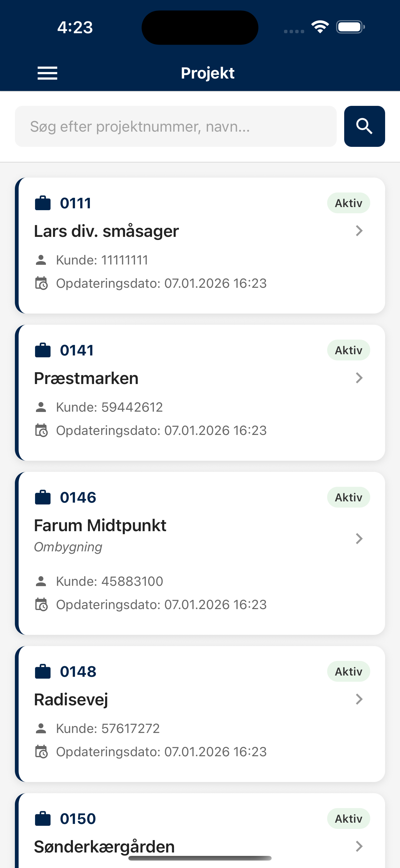400x868 pixels.
Task: Select the Aktiv badge on project 0111
Action: pyautogui.click(x=349, y=203)
